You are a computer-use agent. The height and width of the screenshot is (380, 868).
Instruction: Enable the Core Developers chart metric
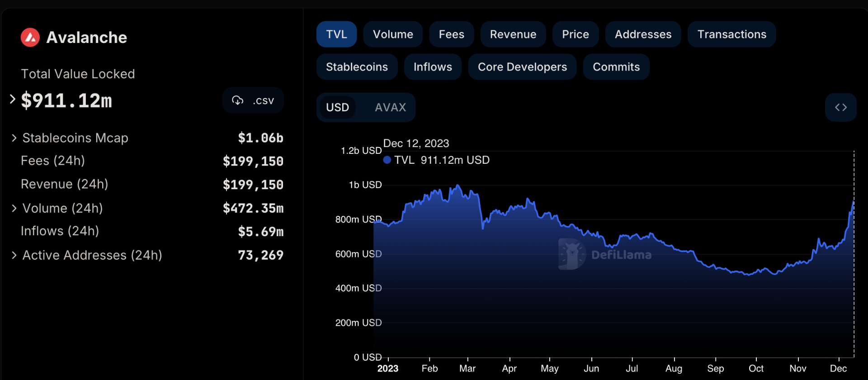tap(522, 67)
